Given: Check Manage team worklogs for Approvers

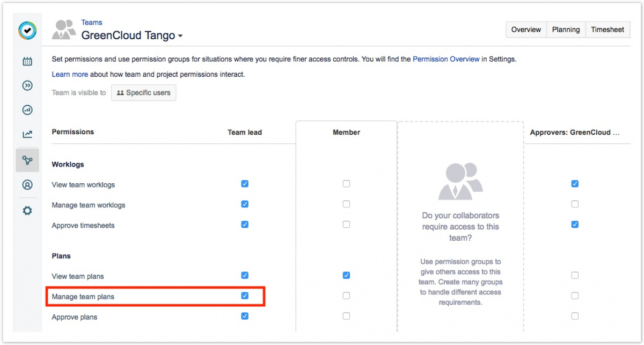Looking at the screenshot, I should coord(575,204).
